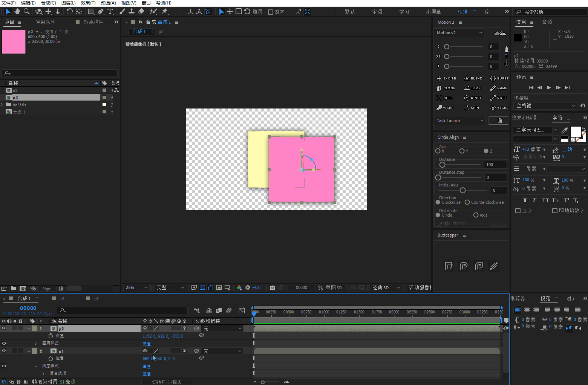This screenshot has height=385, width=588.
Task: Select the Hand tool in toolbar
Action: pyautogui.click(x=17, y=12)
